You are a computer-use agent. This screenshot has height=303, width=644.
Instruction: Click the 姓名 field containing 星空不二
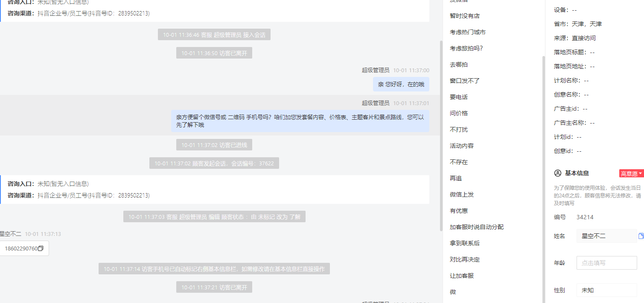607,236
